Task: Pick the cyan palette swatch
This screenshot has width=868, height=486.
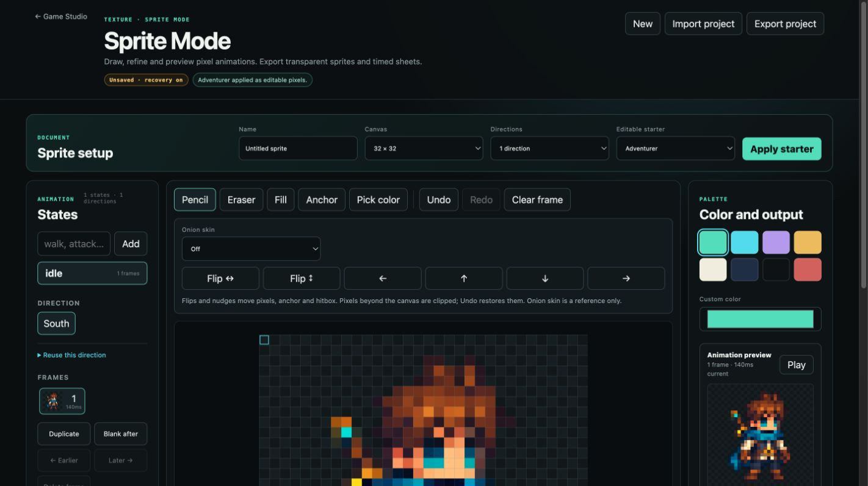Action: [x=745, y=242]
